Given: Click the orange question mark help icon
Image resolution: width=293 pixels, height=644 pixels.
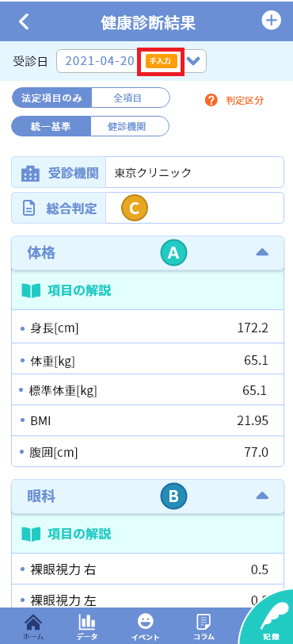Looking at the screenshot, I should (211, 100).
